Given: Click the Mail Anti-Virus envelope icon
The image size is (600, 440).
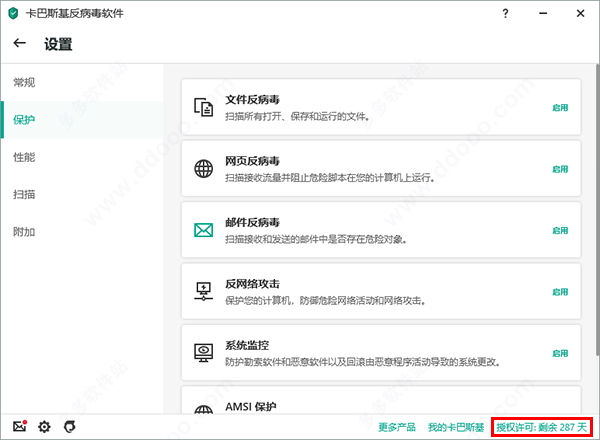Looking at the screenshot, I should pyautogui.click(x=204, y=230).
